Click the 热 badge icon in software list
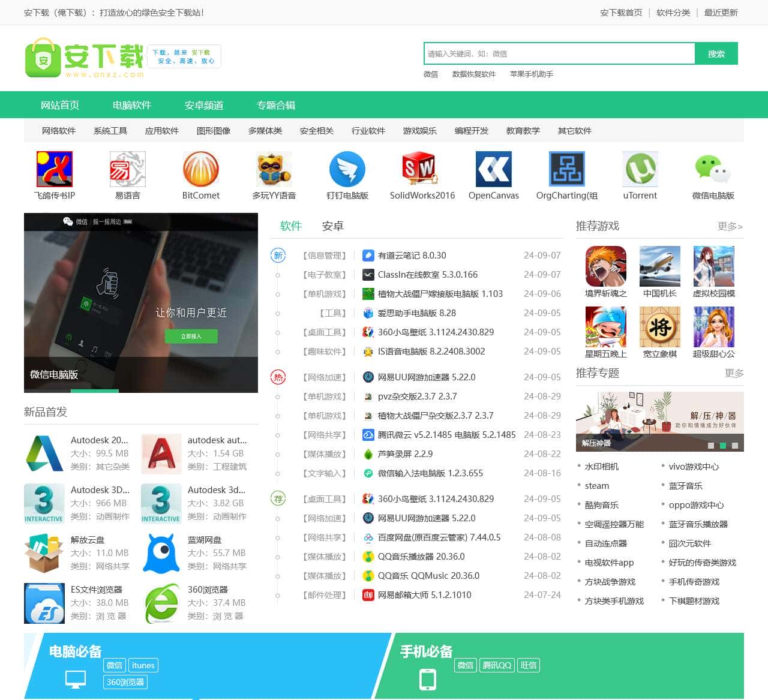This screenshot has width=768, height=700. (278, 377)
